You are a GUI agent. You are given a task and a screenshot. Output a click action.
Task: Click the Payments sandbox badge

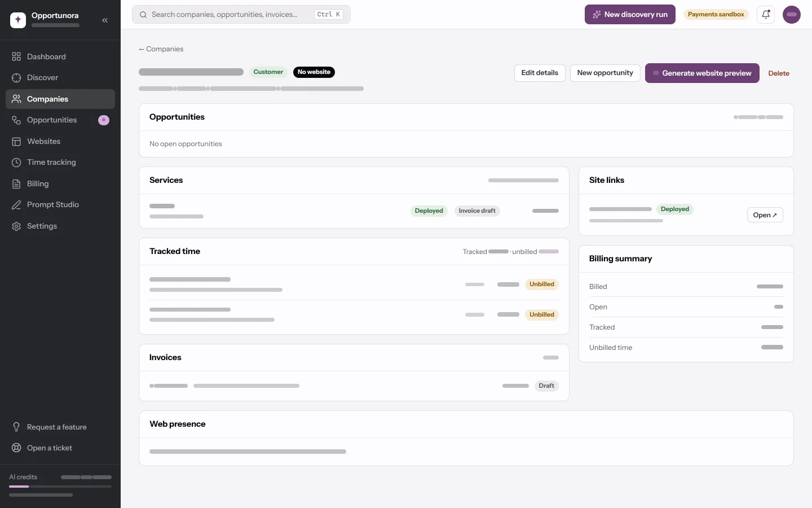pos(716,15)
